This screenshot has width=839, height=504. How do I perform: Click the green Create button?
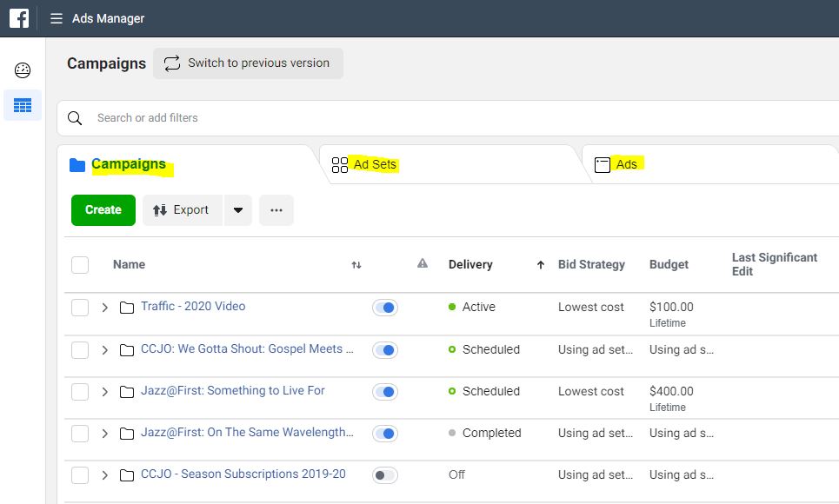(103, 210)
